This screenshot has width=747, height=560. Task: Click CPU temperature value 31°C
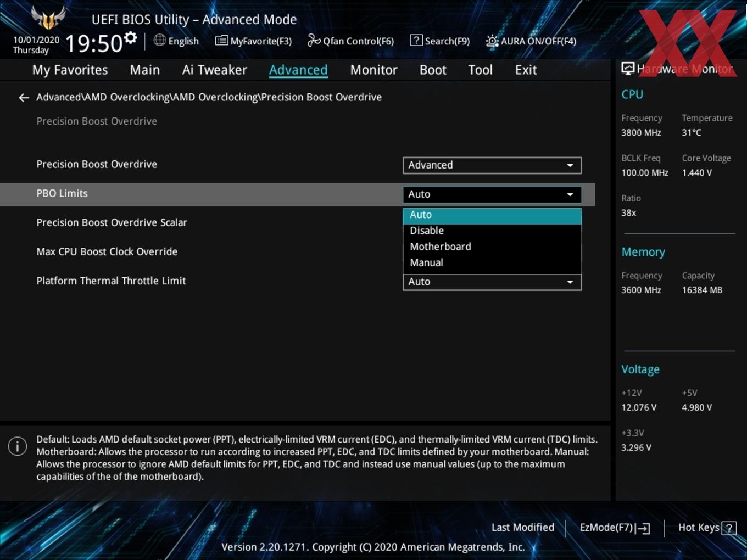(692, 132)
